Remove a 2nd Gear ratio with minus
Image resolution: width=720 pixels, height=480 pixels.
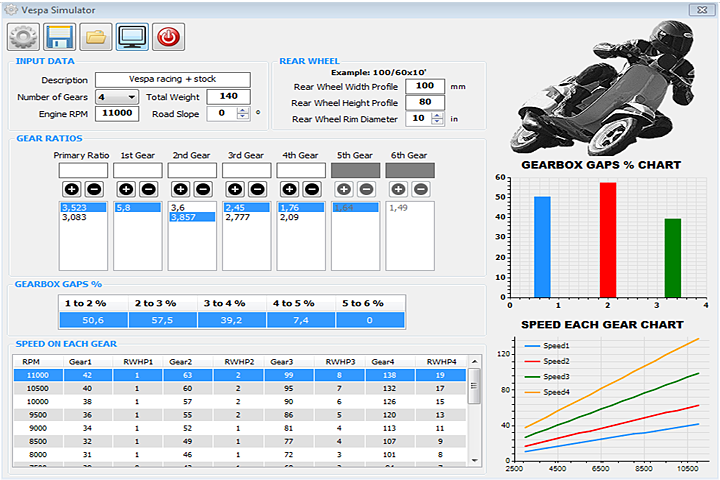[203, 189]
